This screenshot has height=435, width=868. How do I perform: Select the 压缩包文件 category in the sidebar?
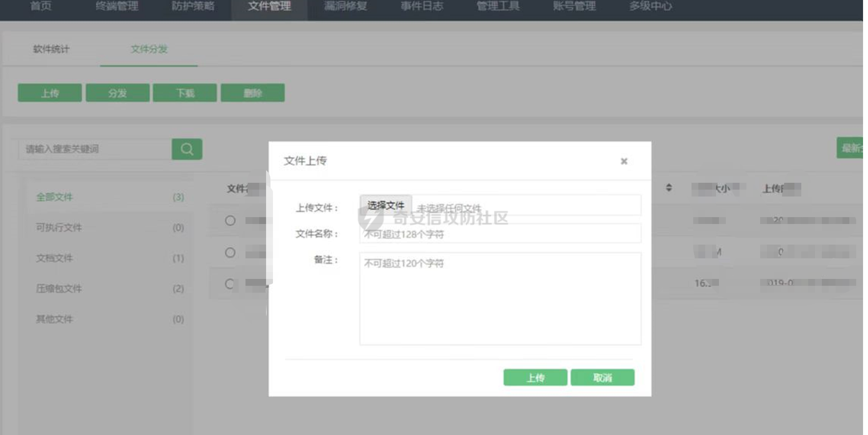coord(59,288)
